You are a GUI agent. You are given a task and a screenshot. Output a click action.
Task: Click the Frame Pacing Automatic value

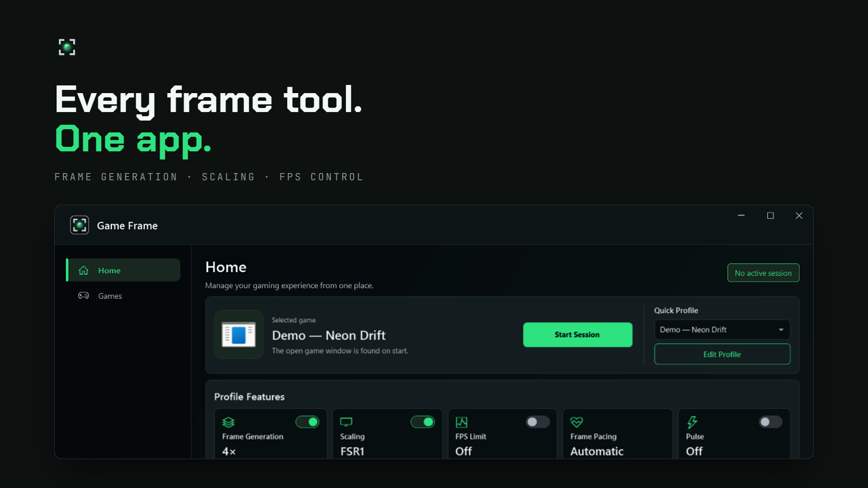(597, 451)
